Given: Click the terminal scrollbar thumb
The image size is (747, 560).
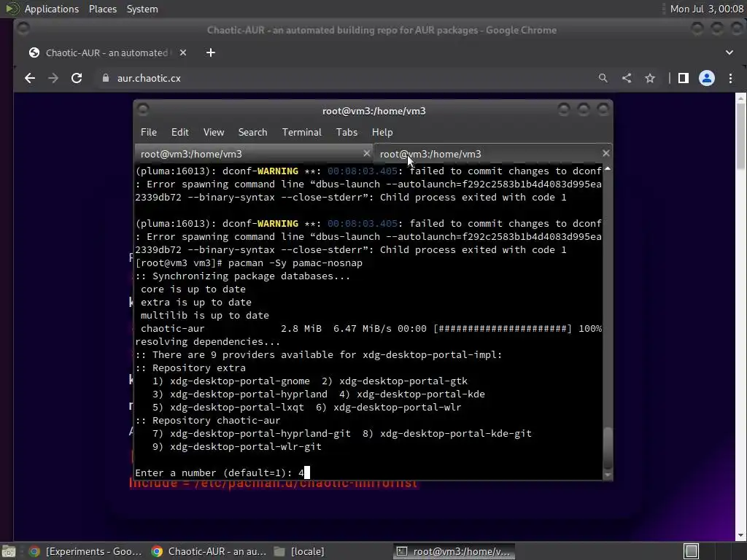Looking at the screenshot, I should 608,448.
